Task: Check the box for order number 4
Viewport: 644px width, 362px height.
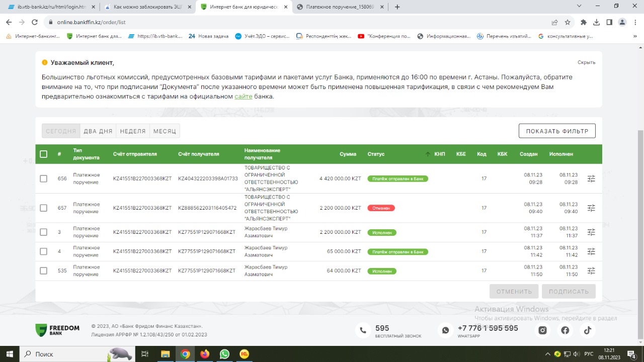Action: tap(43, 251)
